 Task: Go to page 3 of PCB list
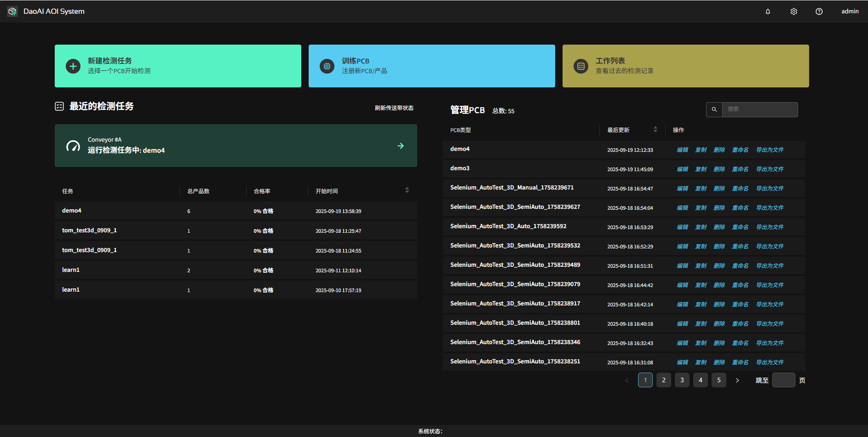point(682,380)
